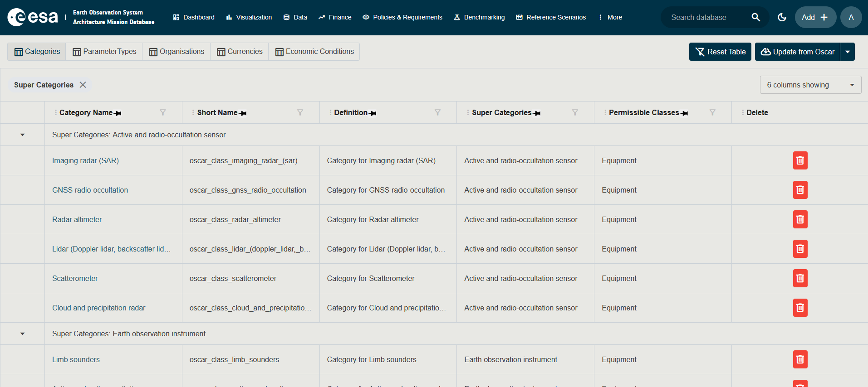The image size is (868, 387).
Task: Open the Visualization menu
Action: point(249,17)
